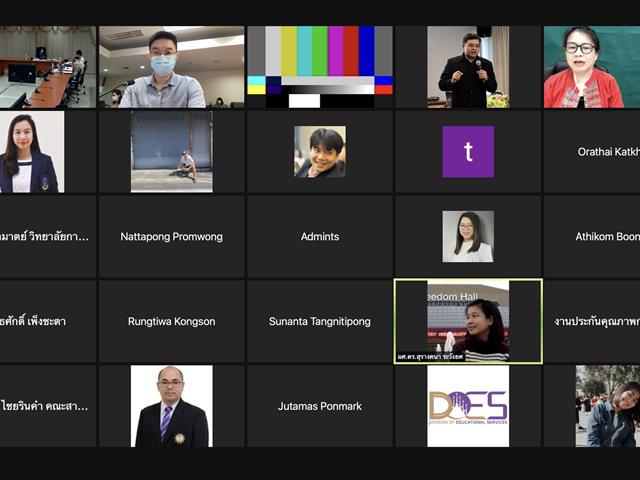
Task: Click the Admints participant tile
Action: point(320,236)
